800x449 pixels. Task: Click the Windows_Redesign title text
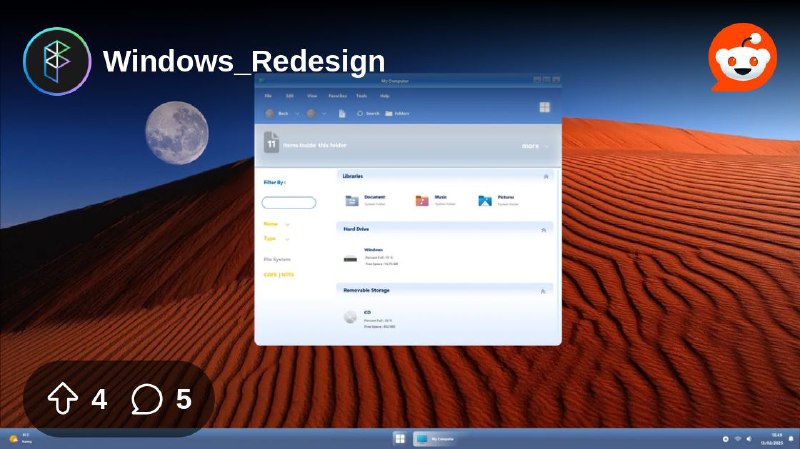[244, 61]
